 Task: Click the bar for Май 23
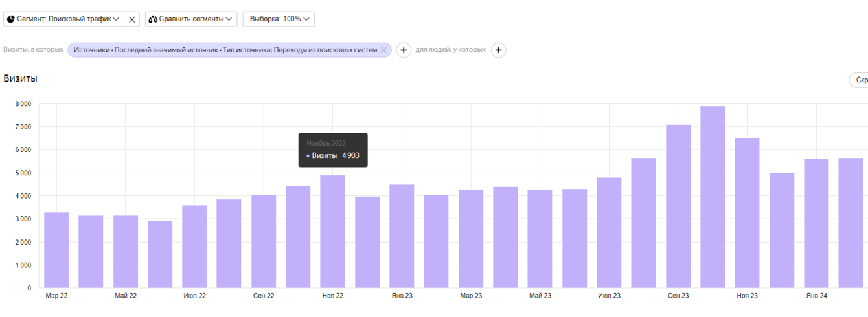(x=540, y=239)
